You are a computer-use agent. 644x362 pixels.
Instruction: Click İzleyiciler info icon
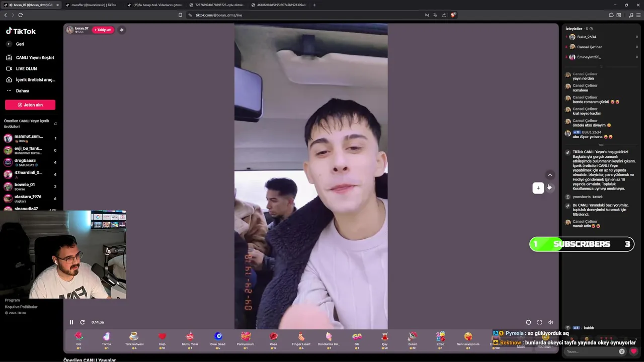pyautogui.click(x=591, y=29)
